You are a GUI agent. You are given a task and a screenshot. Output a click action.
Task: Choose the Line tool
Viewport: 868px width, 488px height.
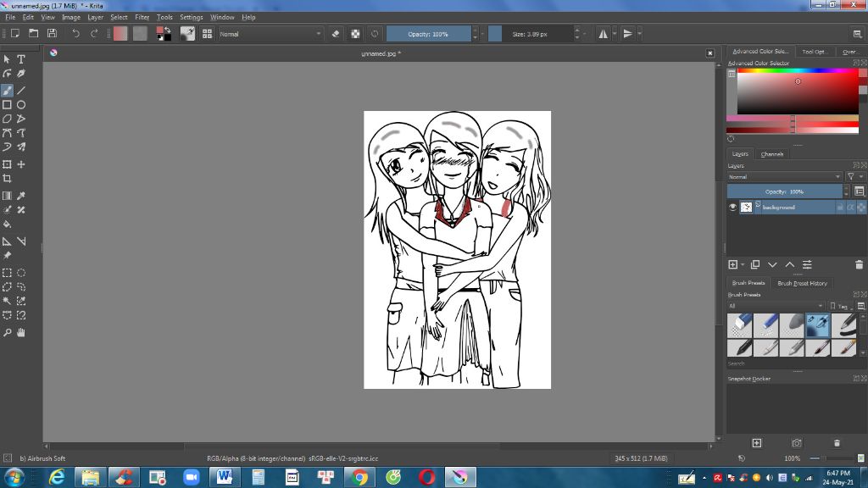coord(21,90)
